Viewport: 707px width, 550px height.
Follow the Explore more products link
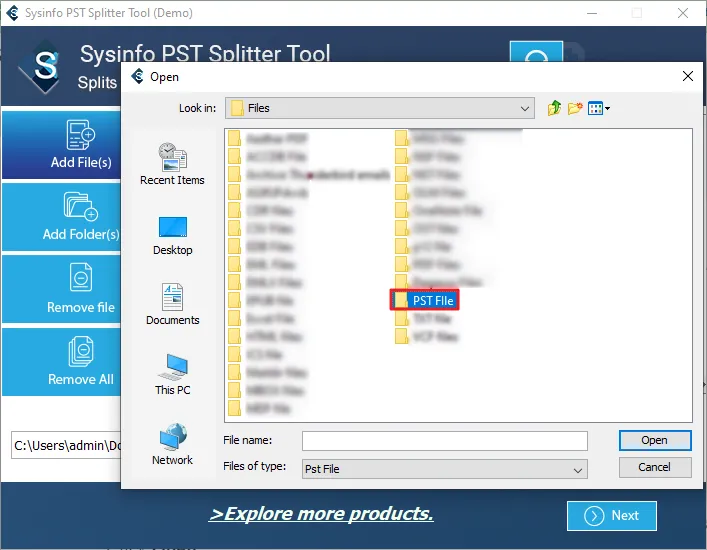coord(321,514)
